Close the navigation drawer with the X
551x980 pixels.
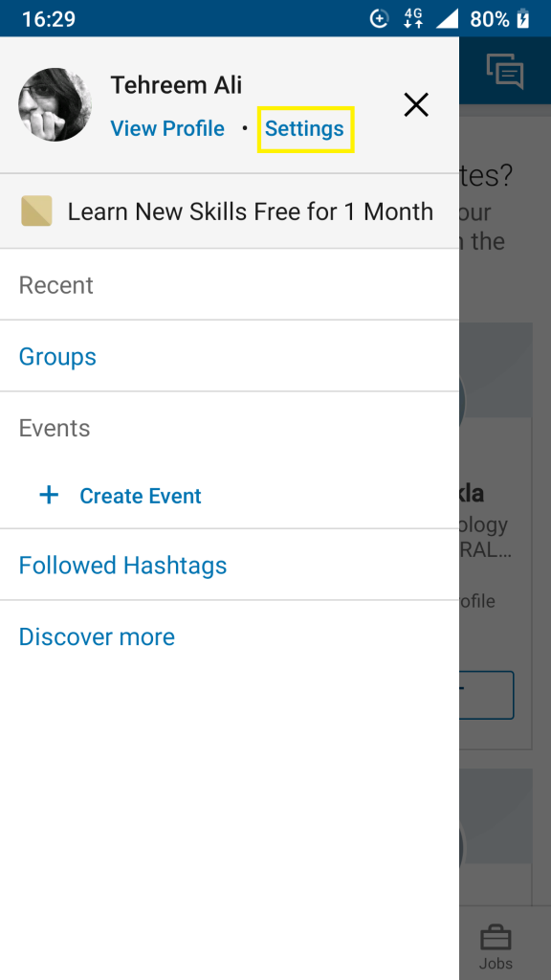[x=416, y=105]
